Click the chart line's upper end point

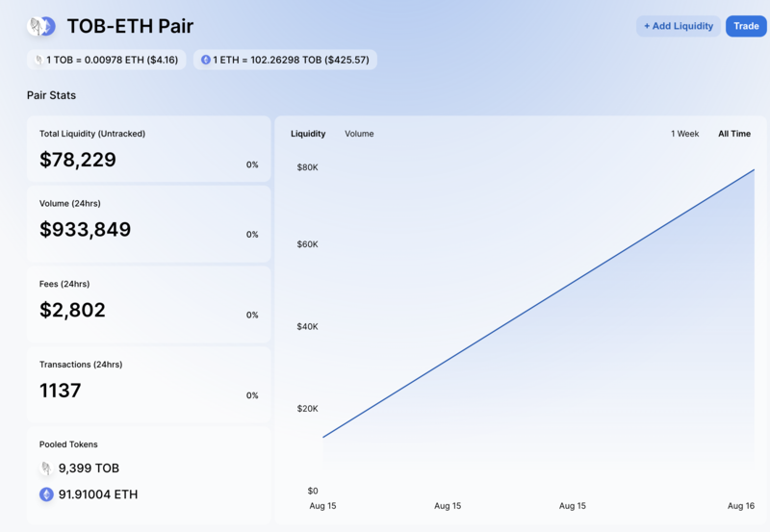pos(754,170)
